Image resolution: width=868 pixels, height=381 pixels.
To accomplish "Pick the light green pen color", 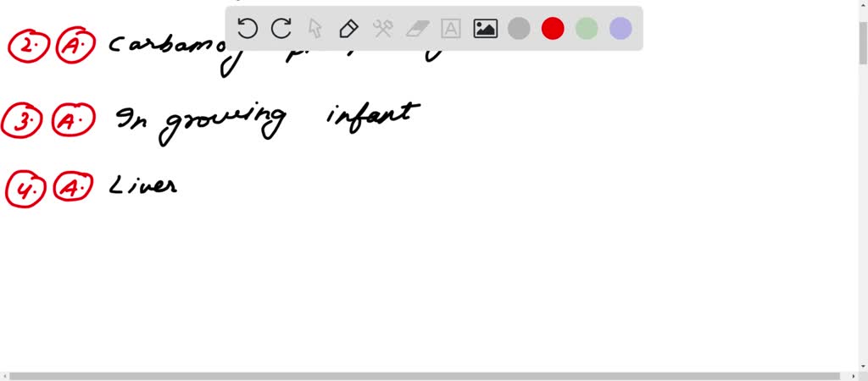I will click(587, 28).
